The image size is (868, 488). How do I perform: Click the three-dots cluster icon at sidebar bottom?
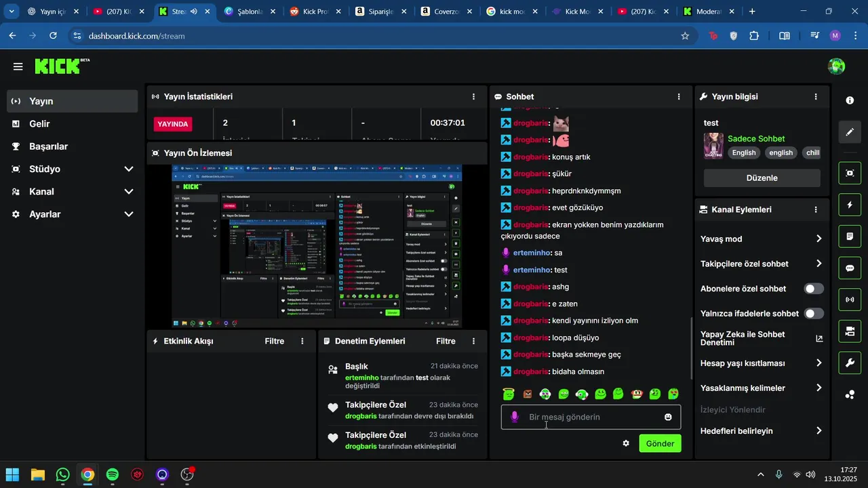850,394
